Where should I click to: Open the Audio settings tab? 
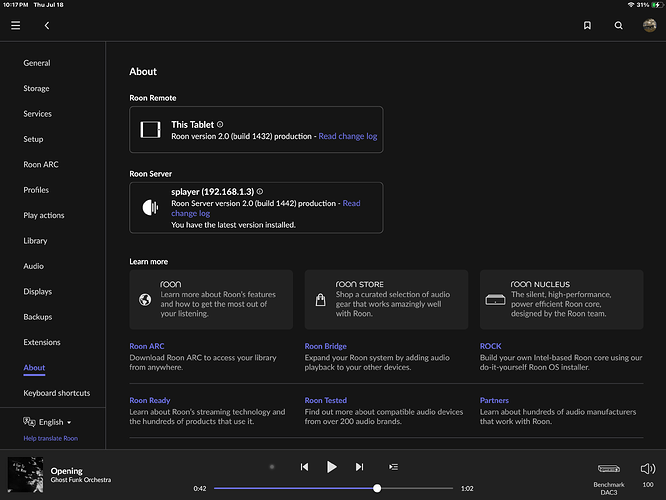click(34, 266)
